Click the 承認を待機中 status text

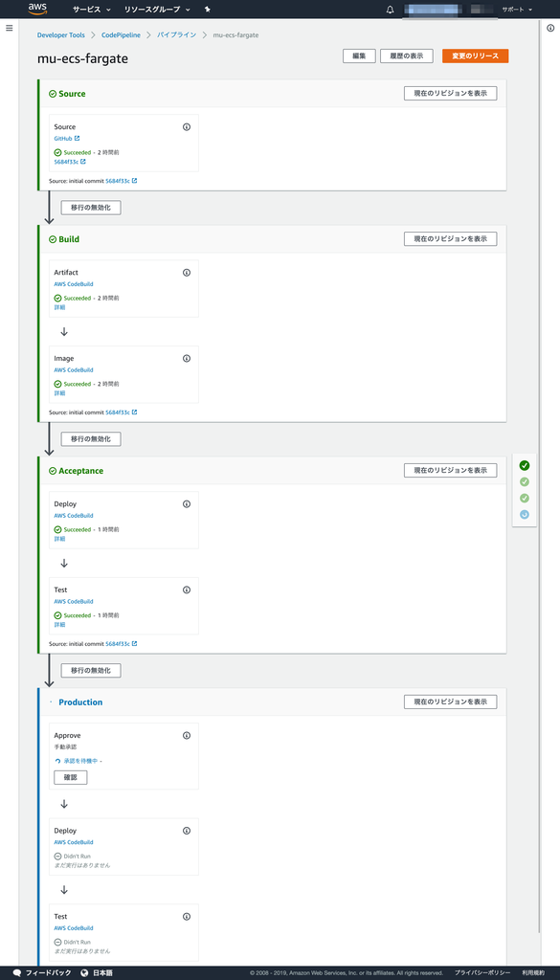point(81,761)
